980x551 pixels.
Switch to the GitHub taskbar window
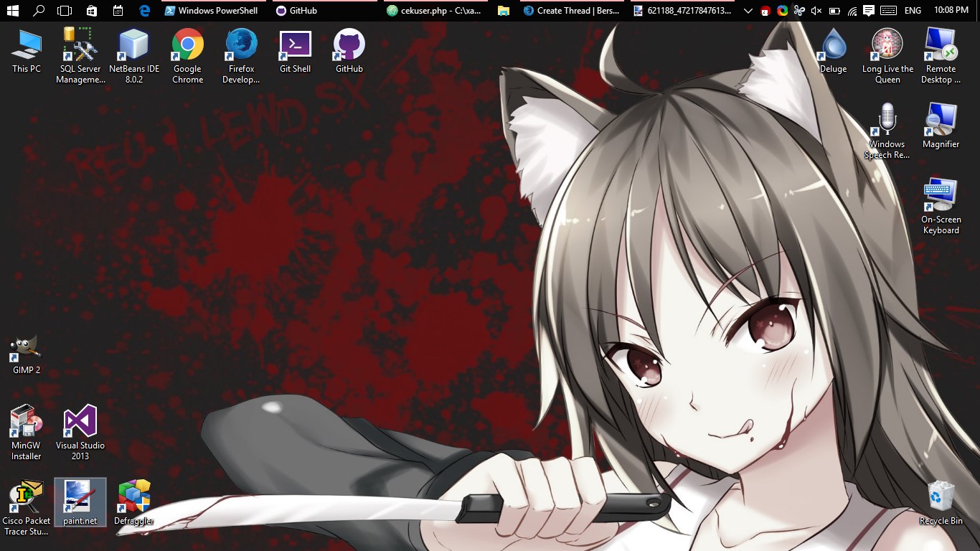[324, 11]
